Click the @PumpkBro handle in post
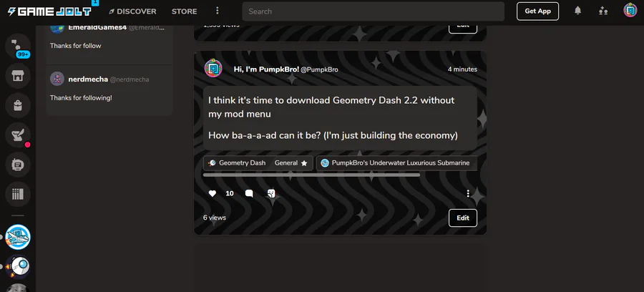Screen dimensions: 644x292 click(x=320, y=70)
